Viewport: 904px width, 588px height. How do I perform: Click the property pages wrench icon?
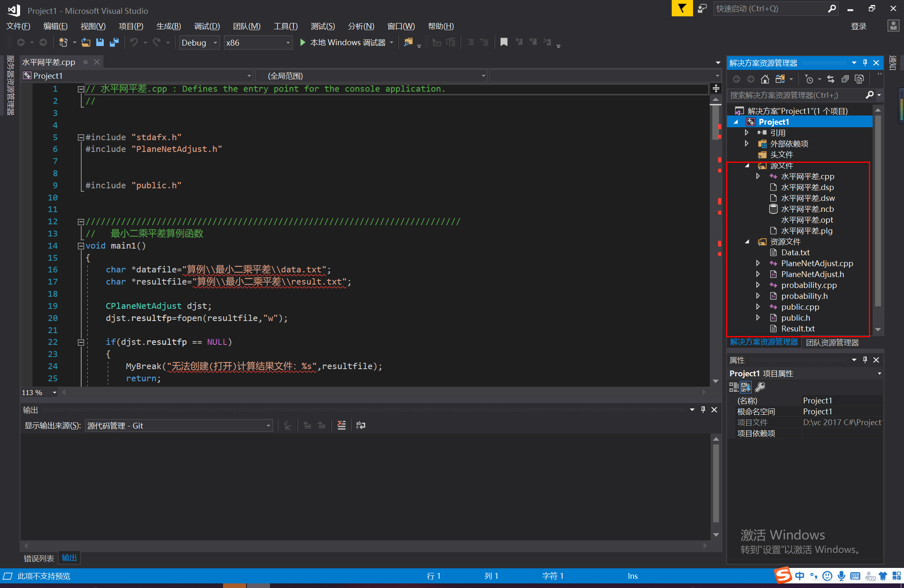(760, 387)
